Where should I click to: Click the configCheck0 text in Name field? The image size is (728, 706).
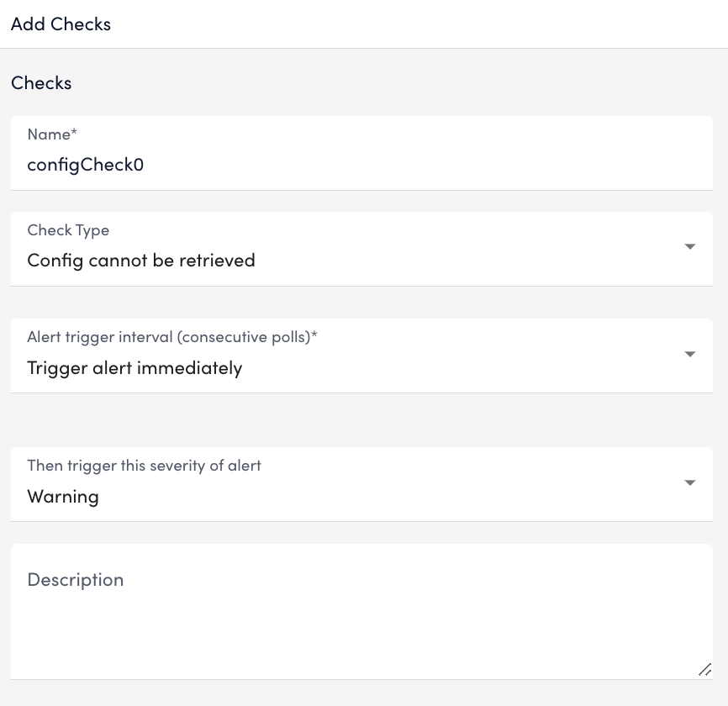[x=86, y=166]
